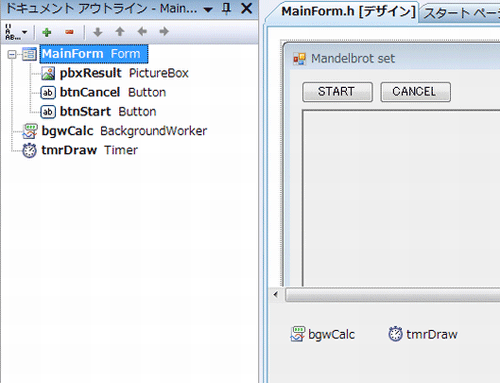Click the move down arrow in outline toolbar

pos(98,32)
